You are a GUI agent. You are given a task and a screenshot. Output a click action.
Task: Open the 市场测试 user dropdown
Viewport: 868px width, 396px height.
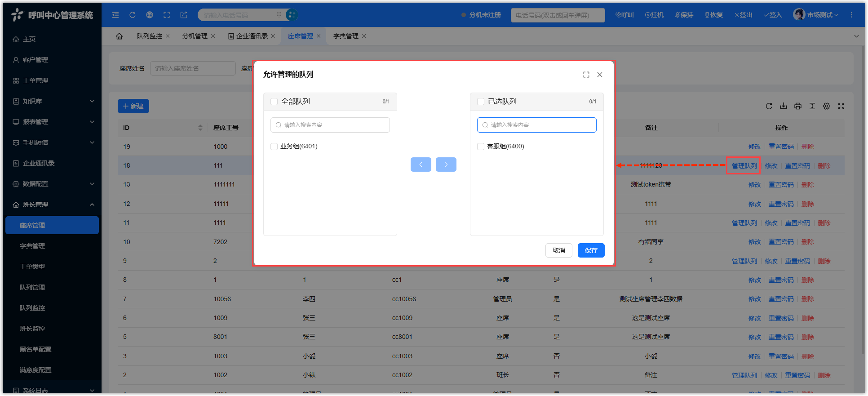click(816, 15)
